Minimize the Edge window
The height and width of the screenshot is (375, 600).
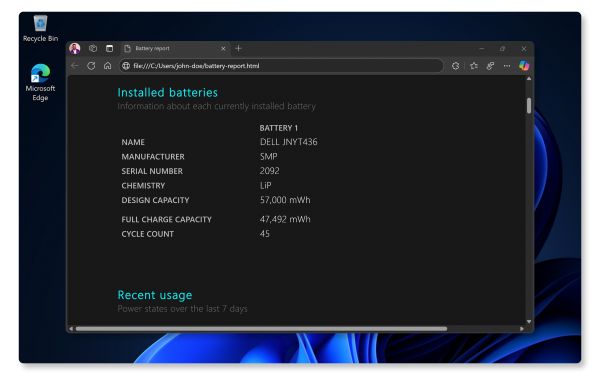click(482, 49)
